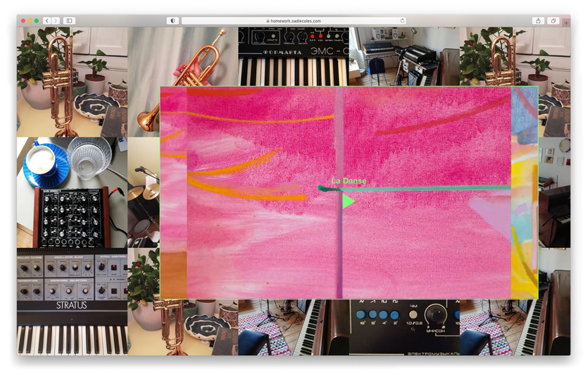Select the Stratus synthesizer thumbnail
588x377 pixels.
[x=72, y=301]
